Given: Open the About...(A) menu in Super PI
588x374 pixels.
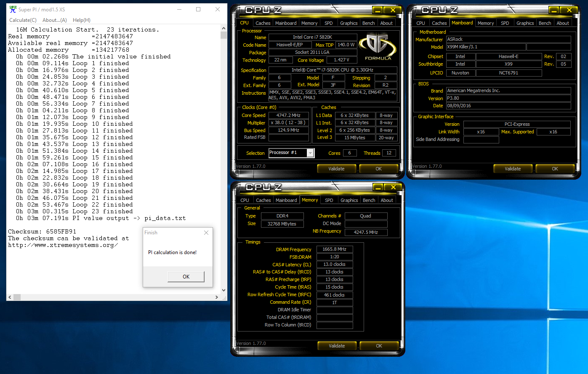Looking at the screenshot, I should (55, 20).
